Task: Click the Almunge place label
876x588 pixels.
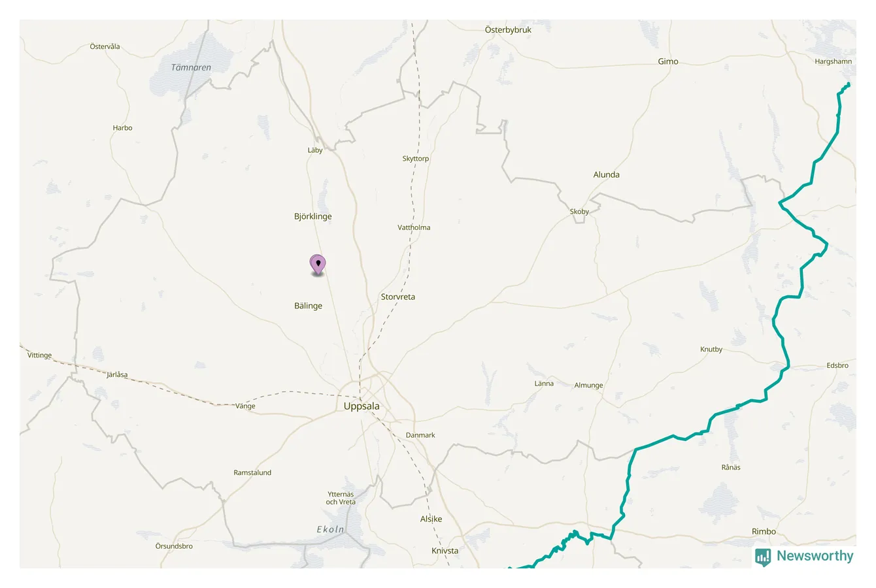Action: [588, 385]
